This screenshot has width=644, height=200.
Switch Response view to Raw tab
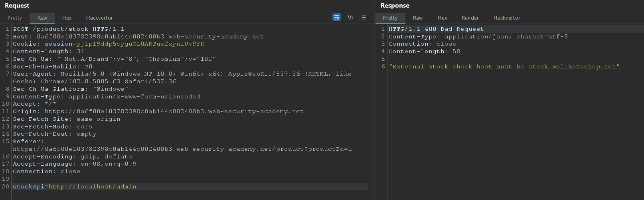point(418,18)
